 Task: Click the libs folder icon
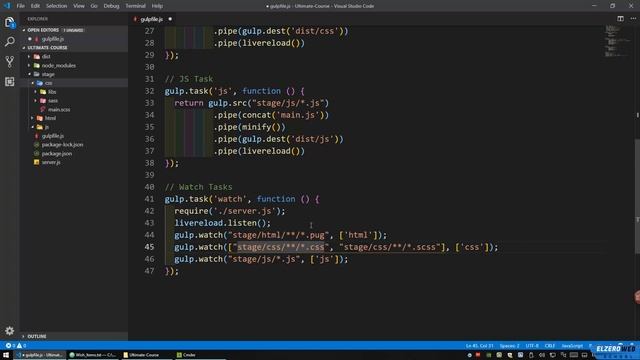tap(43, 92)
